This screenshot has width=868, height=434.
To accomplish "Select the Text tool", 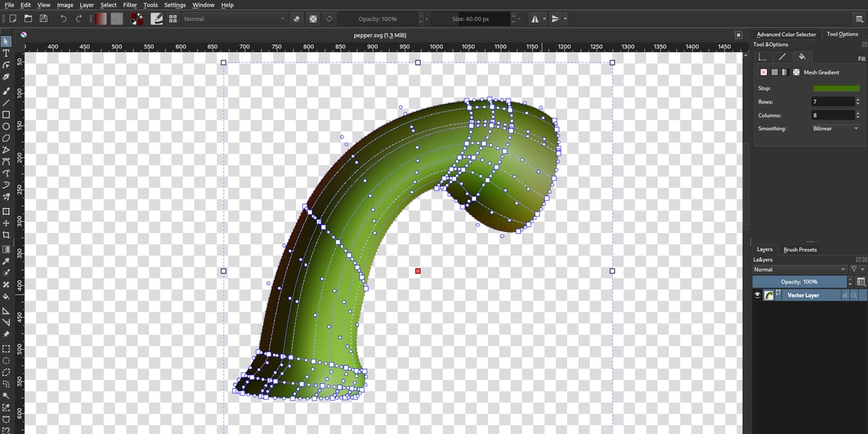I will tap(6, 53).
